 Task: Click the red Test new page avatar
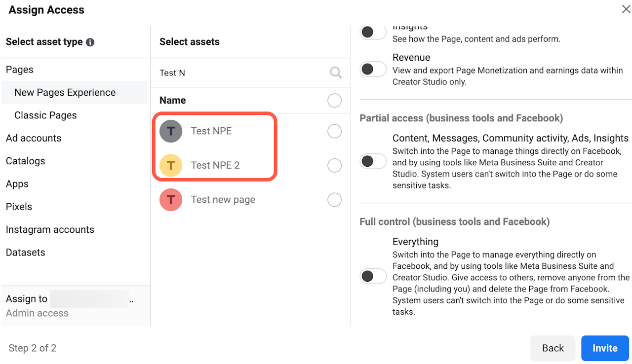171,200
